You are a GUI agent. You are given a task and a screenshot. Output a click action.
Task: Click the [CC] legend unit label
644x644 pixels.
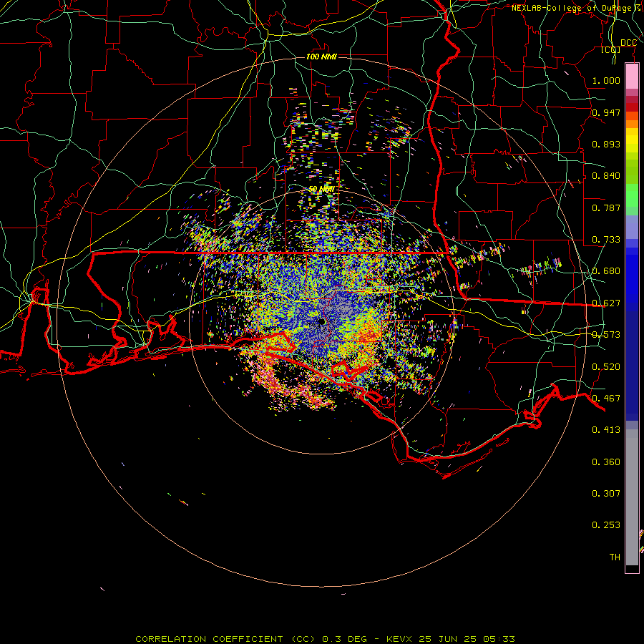611,49
